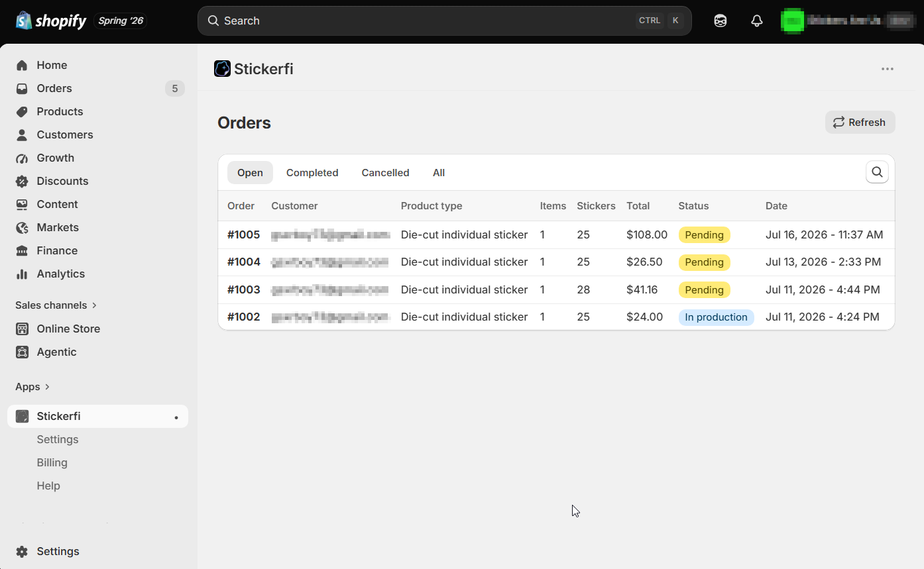Switch to the Cancelled tab

385,172
